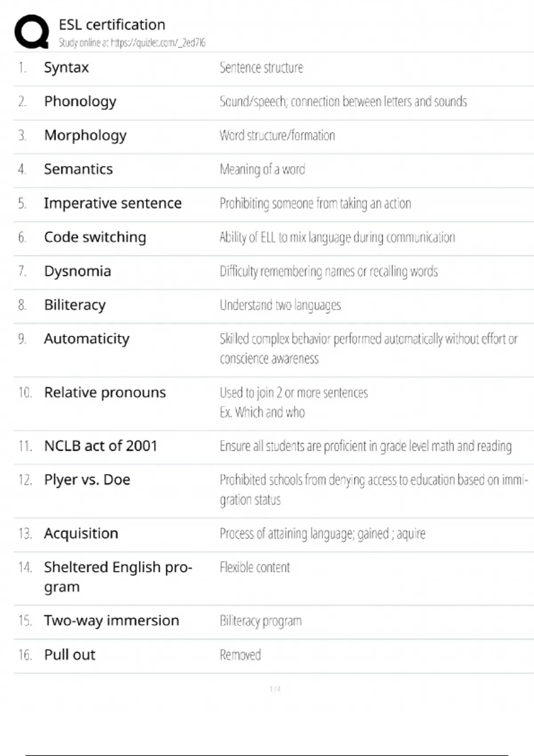The width and height of the screenshot is (534, 756).
Task: Click the Biliteracy term
Action: [75, 306]
